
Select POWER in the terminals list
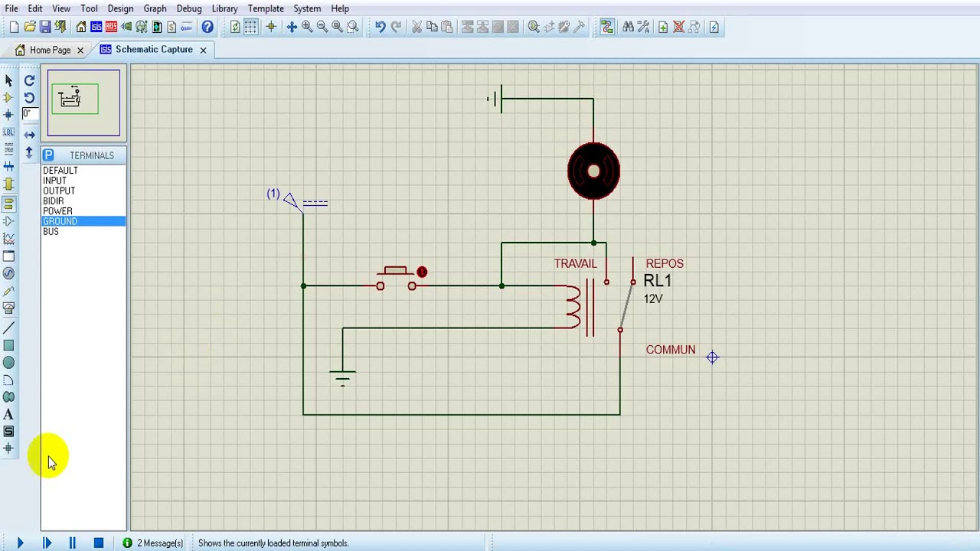[58, 211]
